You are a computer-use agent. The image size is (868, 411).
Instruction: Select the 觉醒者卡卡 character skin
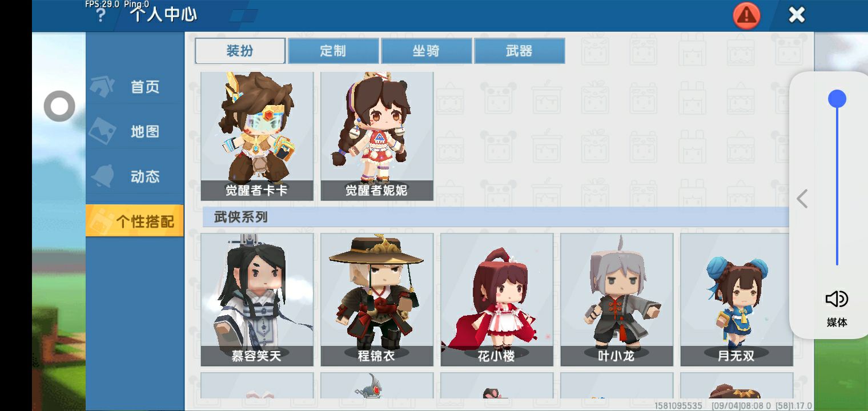click(x=257, y=136)
